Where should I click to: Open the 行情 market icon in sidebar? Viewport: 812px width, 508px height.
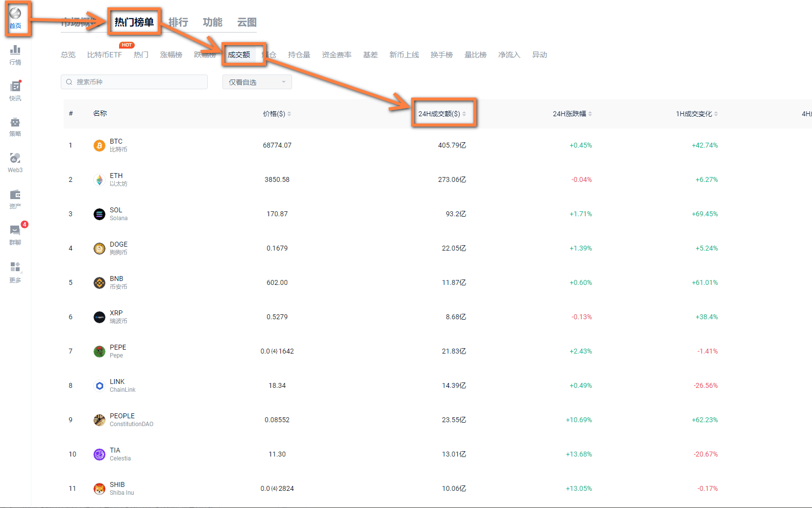click(x=15, y=55)
